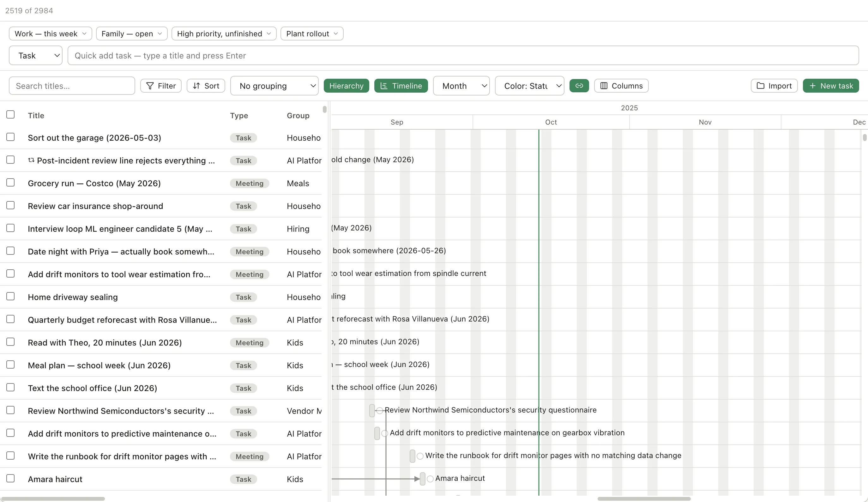Toggle the Timeline view
This screenshot has width=868, height=502.
point(401,86)
